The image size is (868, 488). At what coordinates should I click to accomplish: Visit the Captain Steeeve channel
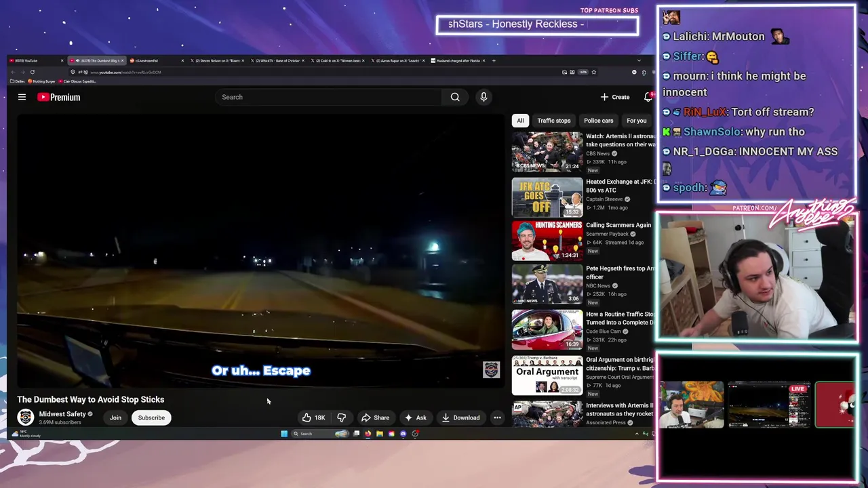[604, 199]
